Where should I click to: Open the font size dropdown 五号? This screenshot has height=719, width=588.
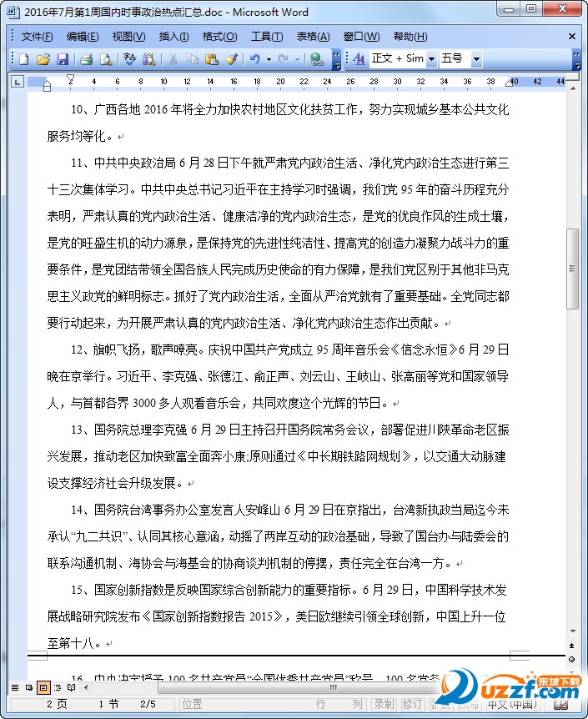click(476, 58)
